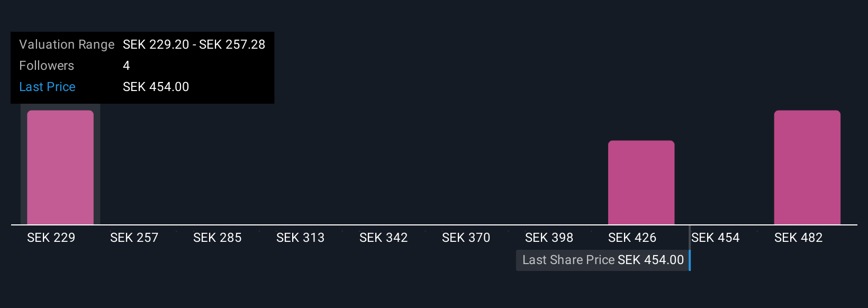This screenshot has height=308, width=868.
Task: Click the SEK 426 valuation bar
Action: click(x=641, y=183)
